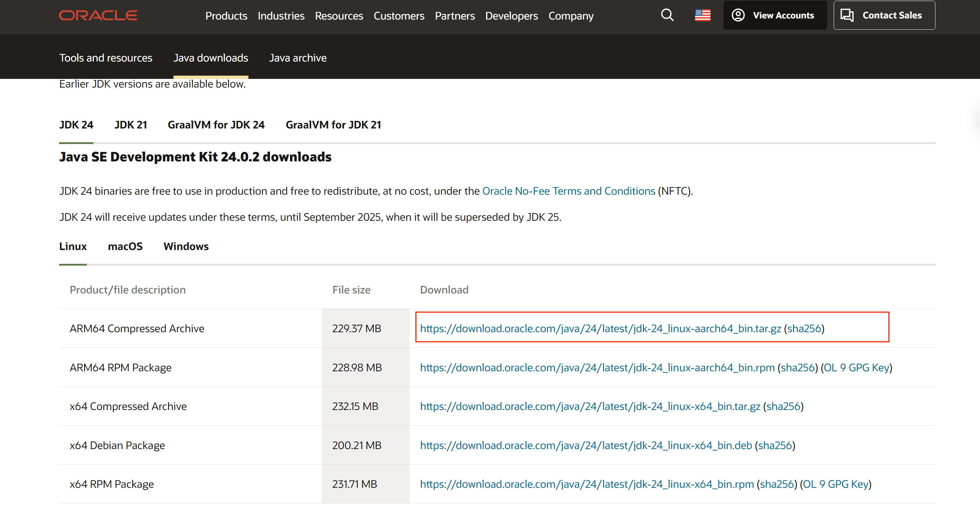The image size is (980, 524).
Task: Download jdk-24_linux-x64_bin.deb
Action: (x=586, y=445)
